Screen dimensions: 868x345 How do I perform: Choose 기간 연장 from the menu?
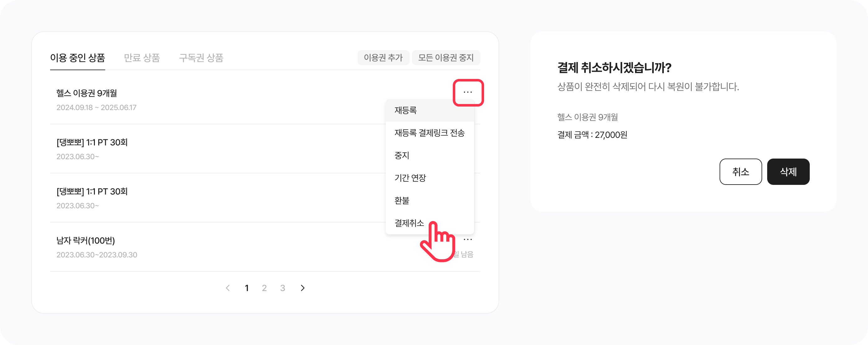[410, 178]
